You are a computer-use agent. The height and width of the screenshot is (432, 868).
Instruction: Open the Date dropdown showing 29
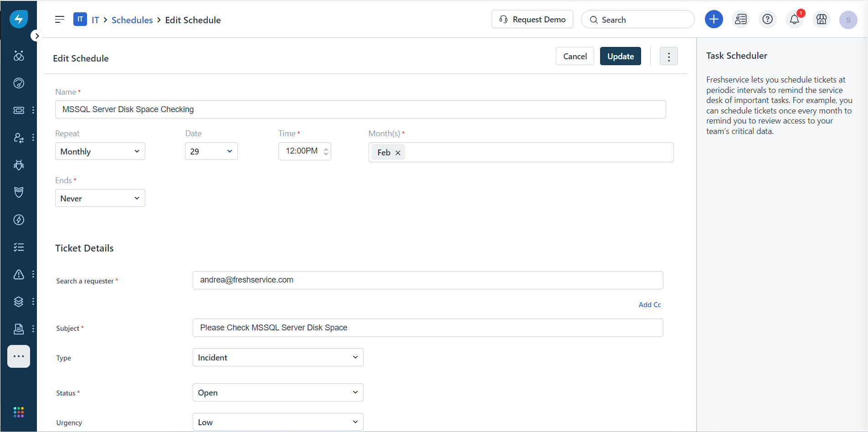point(211,151)
